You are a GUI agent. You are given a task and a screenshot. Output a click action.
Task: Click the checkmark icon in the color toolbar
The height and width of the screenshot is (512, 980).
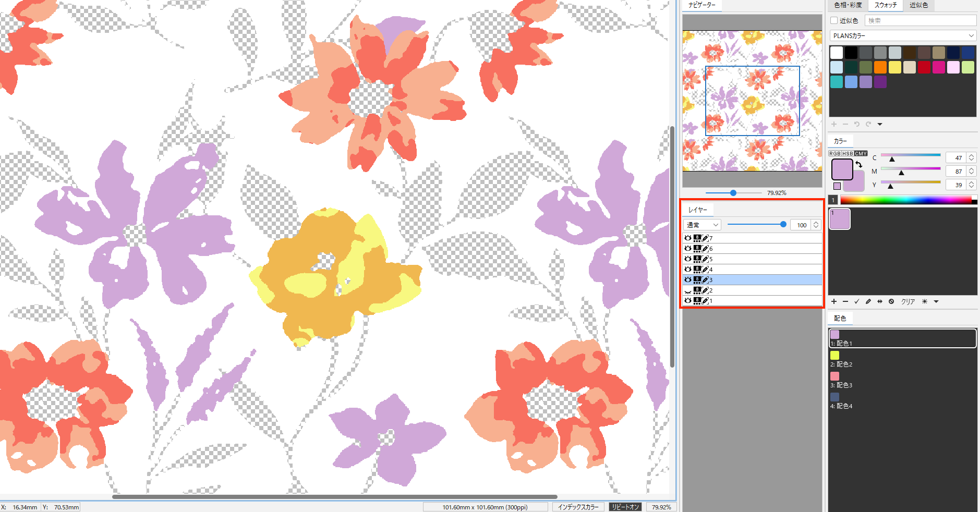point(857,301)
